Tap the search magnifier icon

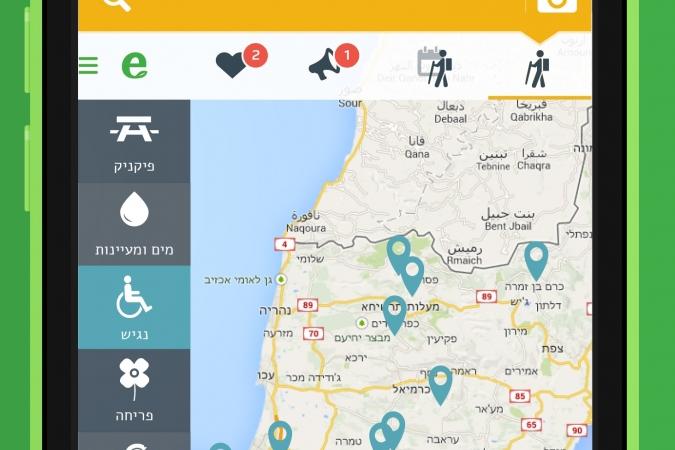point(117,4)
